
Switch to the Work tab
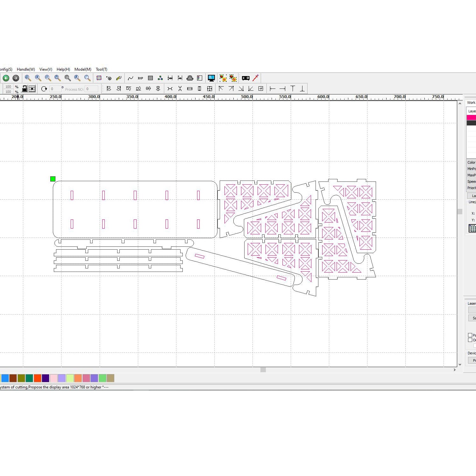tap(471, 103)
